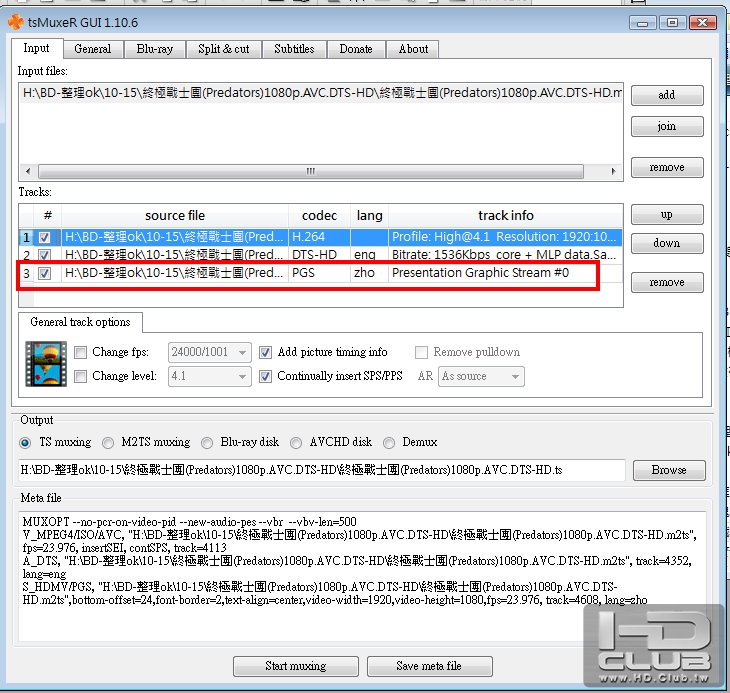This screenshot has width=730, height=693.
Task: Select TS muxing output option
Action: pyautogui.click(x=26, y=443)
